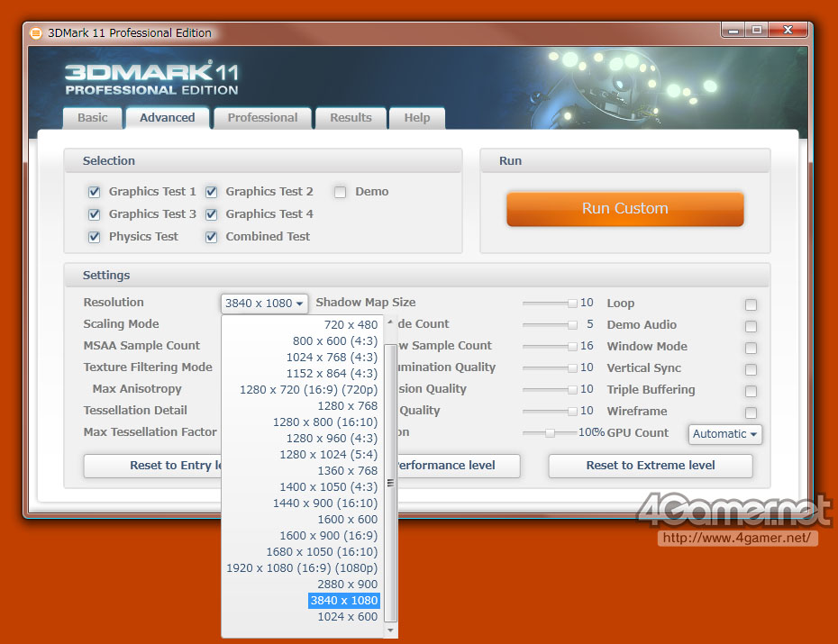The height and width of the screenshot is (644, 838).
Task: Click resolution list scroll down arrow
Action: tap(390, 630)
